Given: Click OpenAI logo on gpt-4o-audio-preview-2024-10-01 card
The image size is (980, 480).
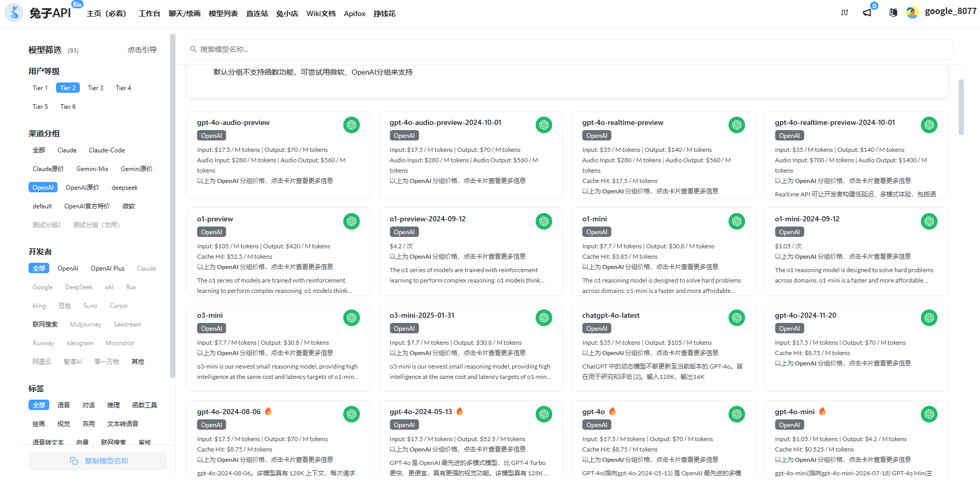Looking at the screenshot, I should 544,125.
